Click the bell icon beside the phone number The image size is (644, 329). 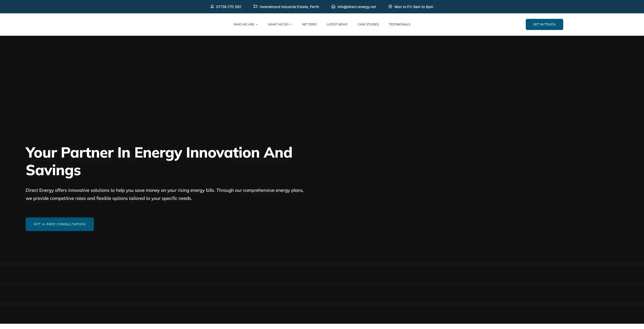click(x=212, y=7)
